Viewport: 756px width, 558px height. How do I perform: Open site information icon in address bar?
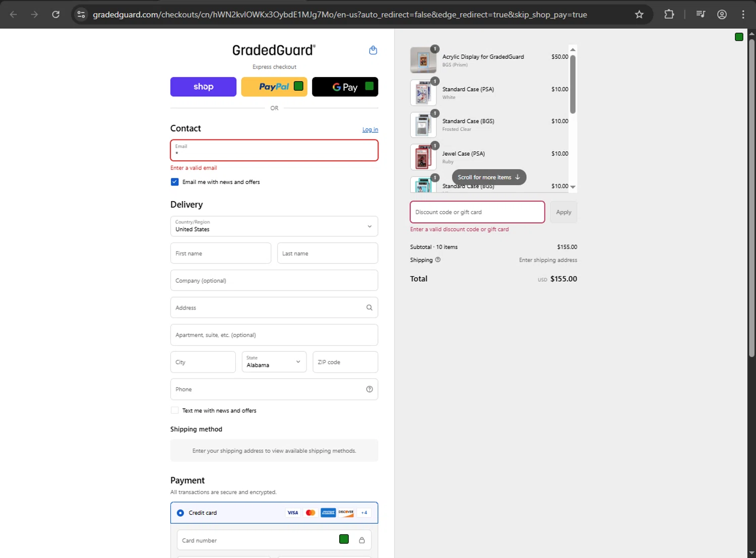(x=81, y=15)
